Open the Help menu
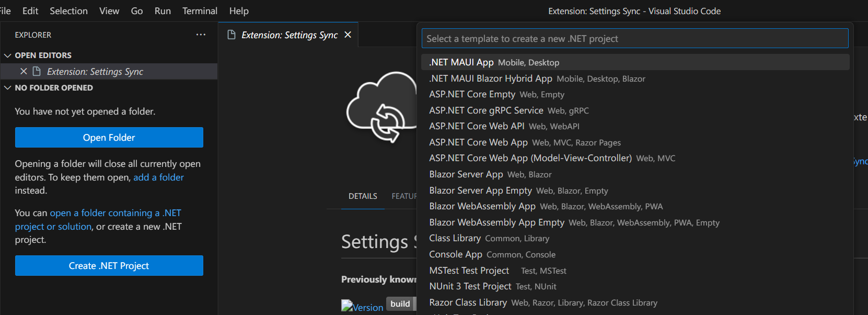868x315 pixels. click(239, 11)
